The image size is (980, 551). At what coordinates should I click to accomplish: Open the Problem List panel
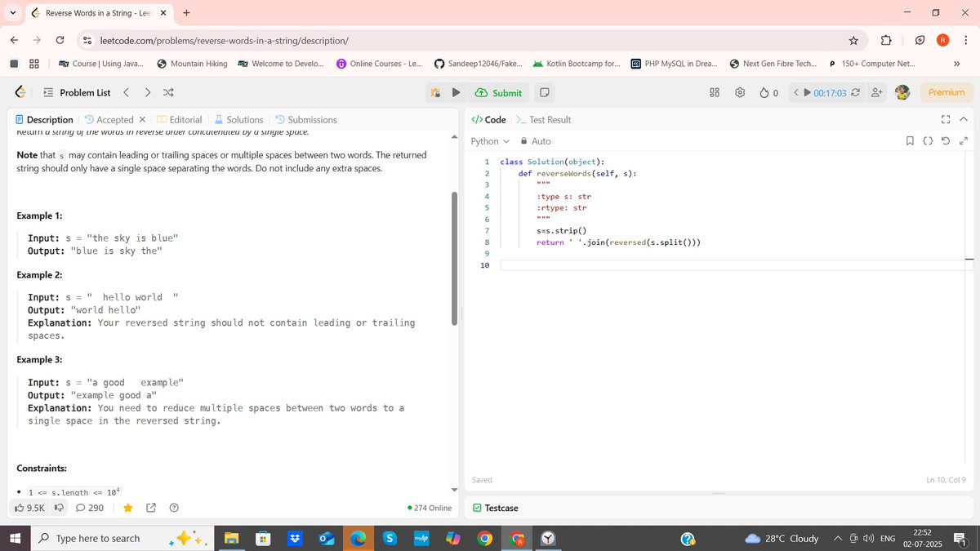click(77, 92)
